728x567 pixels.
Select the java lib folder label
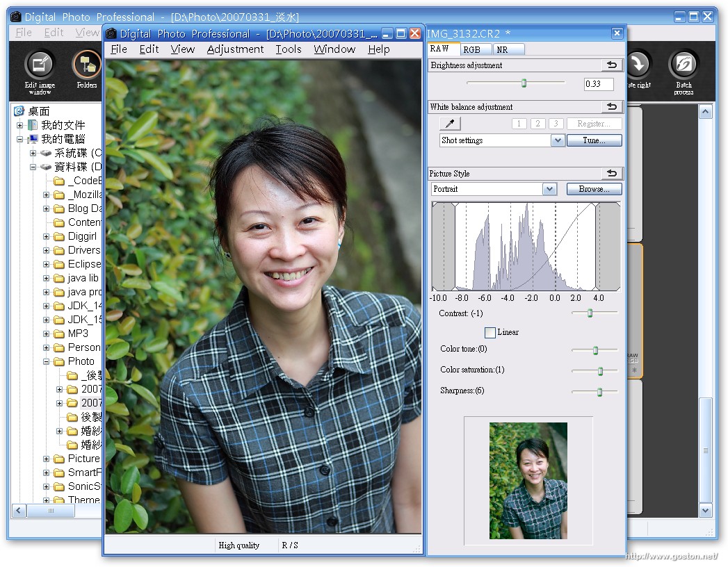click(x=83, y=278)
